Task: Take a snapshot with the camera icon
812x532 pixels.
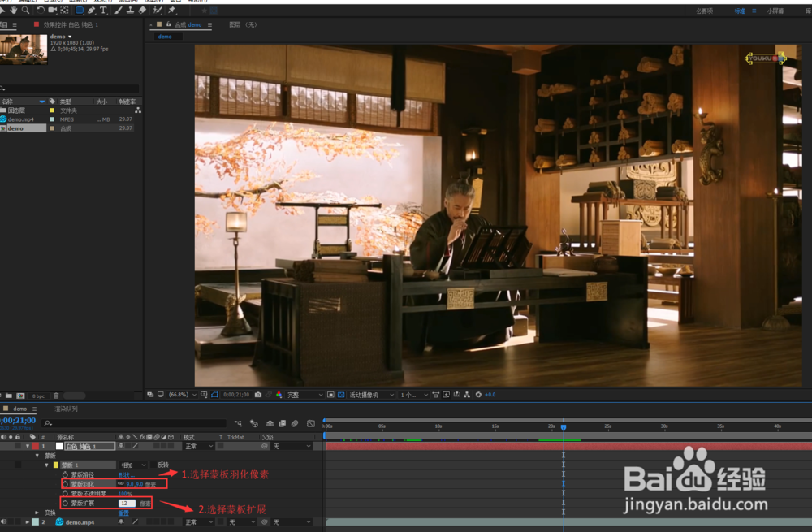Action: coord(258,395)
